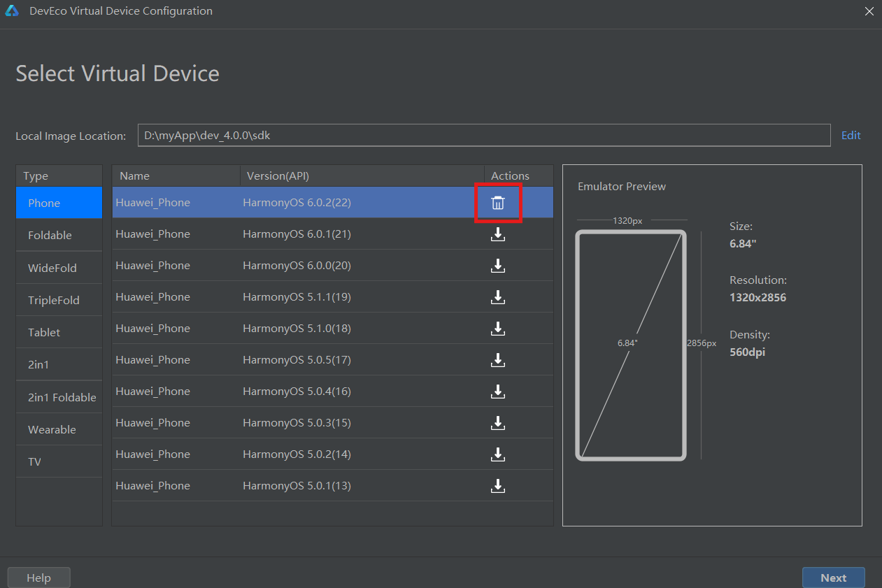The image size is (882, 588).
Task: Select the HarmonyOS 5.0.4(16) version cell
Action: (297, 392)
